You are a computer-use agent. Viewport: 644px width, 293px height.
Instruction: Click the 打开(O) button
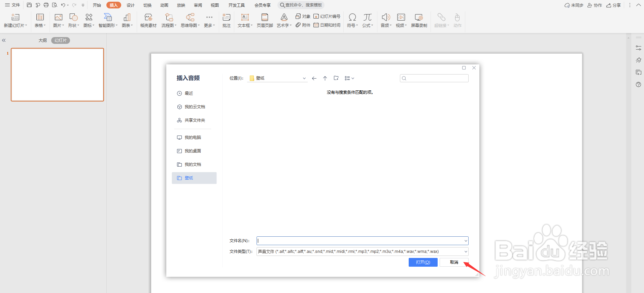[423, 262]
